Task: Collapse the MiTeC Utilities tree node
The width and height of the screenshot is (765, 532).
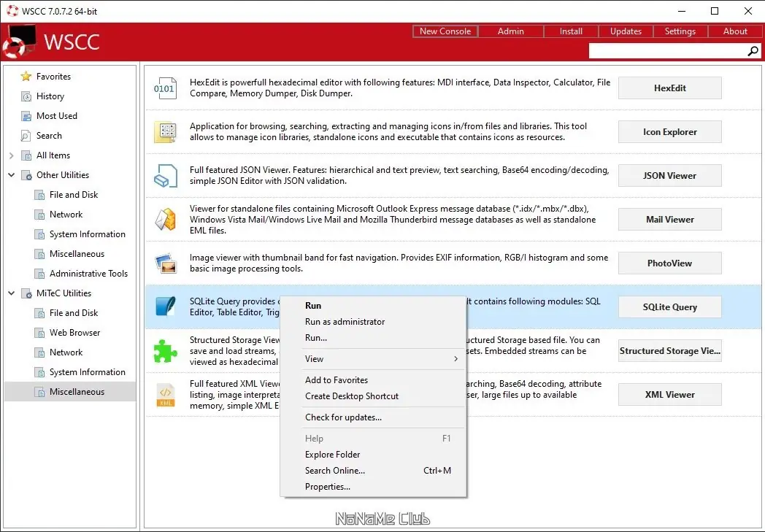Action: click(x=11, y=293)
